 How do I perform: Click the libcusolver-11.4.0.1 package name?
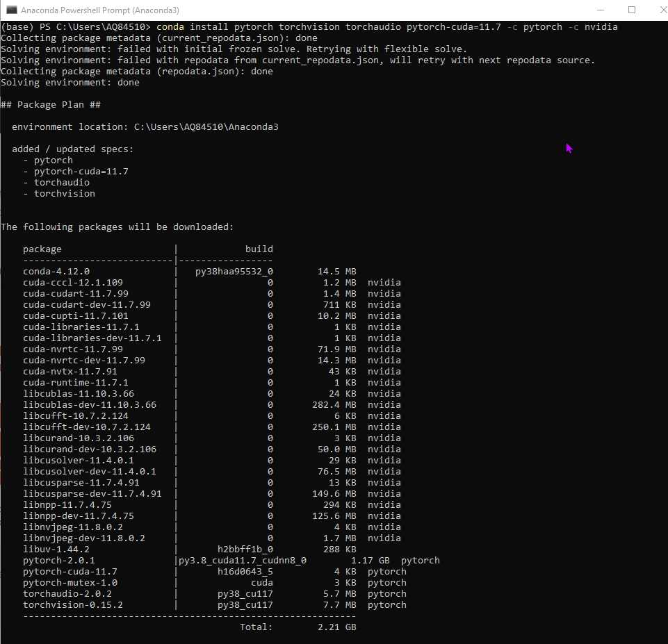click(x=79, y=460)
